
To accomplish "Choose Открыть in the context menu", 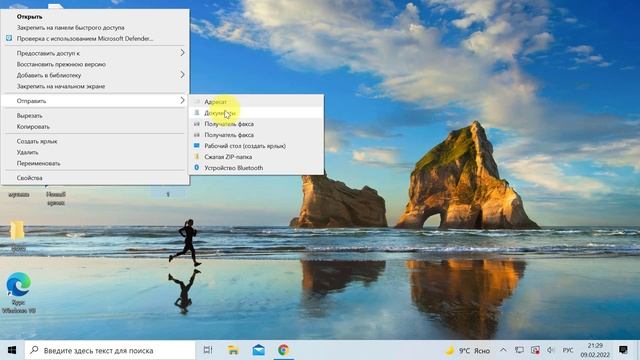I will 29,17.
